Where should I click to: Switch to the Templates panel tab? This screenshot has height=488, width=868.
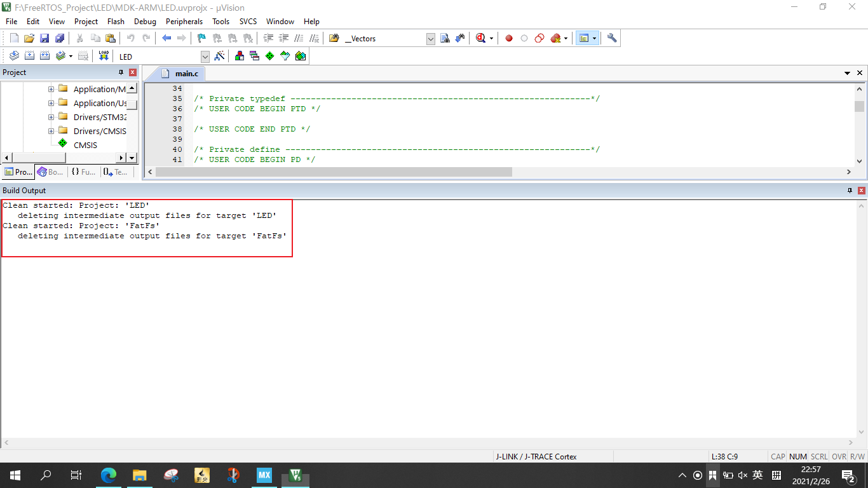[116, 172]
